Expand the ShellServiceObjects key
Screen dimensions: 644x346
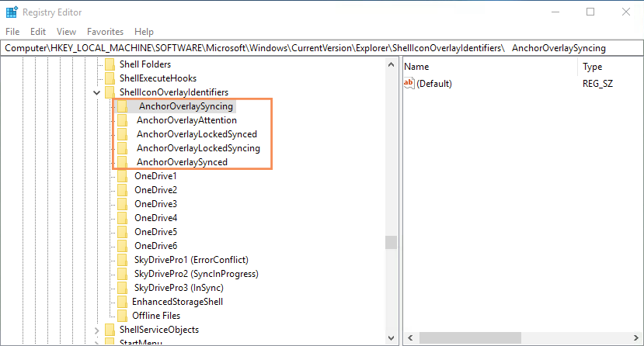(96, 330)
